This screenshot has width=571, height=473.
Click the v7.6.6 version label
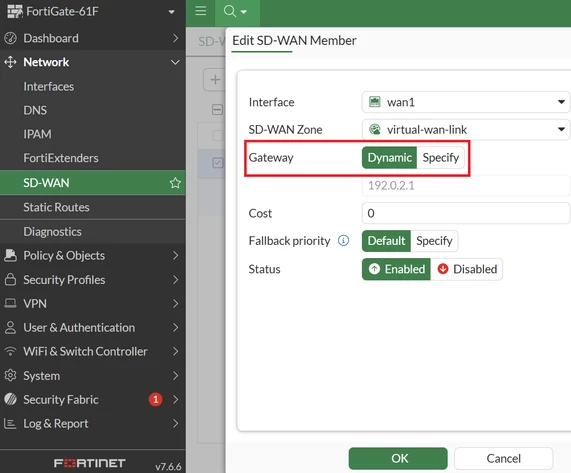coord(168,466)
